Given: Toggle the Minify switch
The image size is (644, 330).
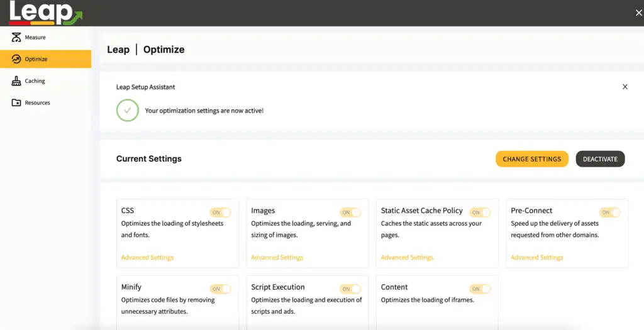Looking at the screenshot, I should (220, 289).
